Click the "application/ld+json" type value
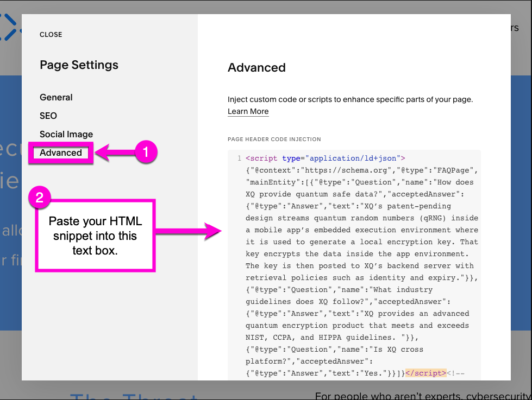Screen dimensions: 532x400 pos(352,158)
